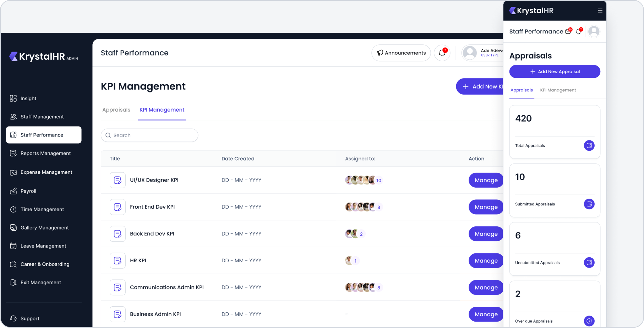The width and height of the screenshot is (644, 328).
Task: Click the document icon beside UI/UX Designer KPI
Action: point(118,180)
